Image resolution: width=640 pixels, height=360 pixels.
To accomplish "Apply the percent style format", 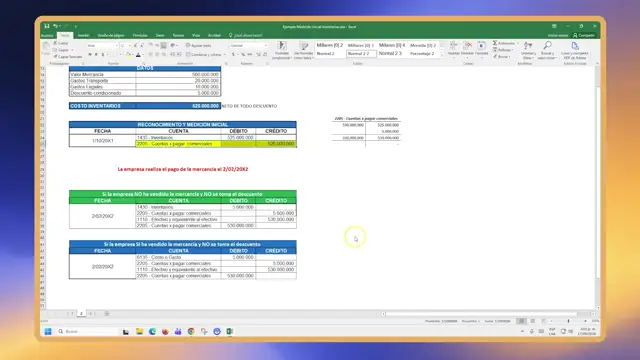I will (243, 54).
